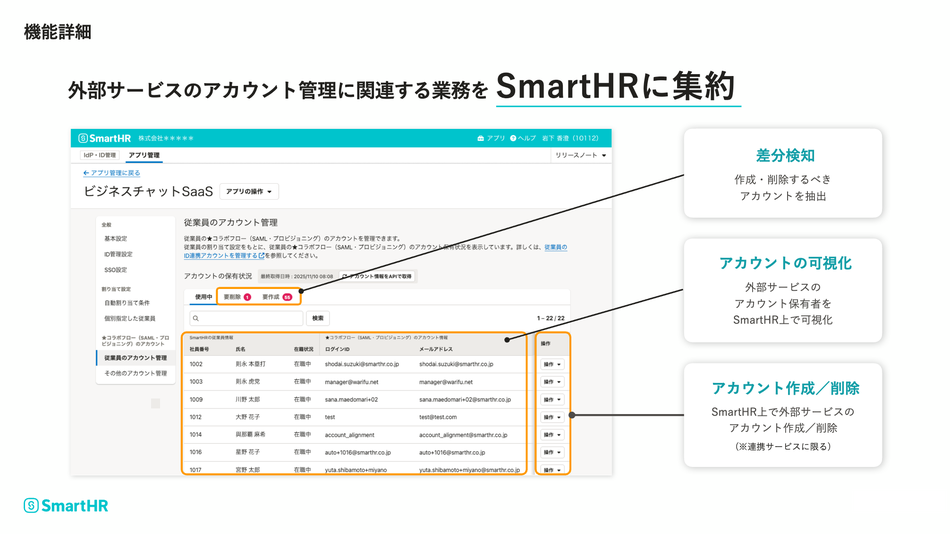This screenshot has height=534, width=950.
Task: Switch to the IdP・ID管理 tab
Action: pos(99,155)
